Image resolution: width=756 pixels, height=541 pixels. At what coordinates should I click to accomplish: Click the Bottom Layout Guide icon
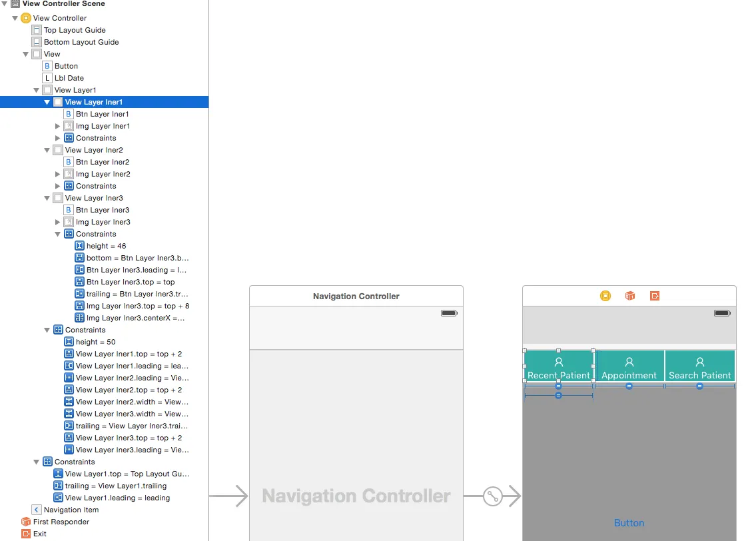pyautogui.click(x=37, y=42)
